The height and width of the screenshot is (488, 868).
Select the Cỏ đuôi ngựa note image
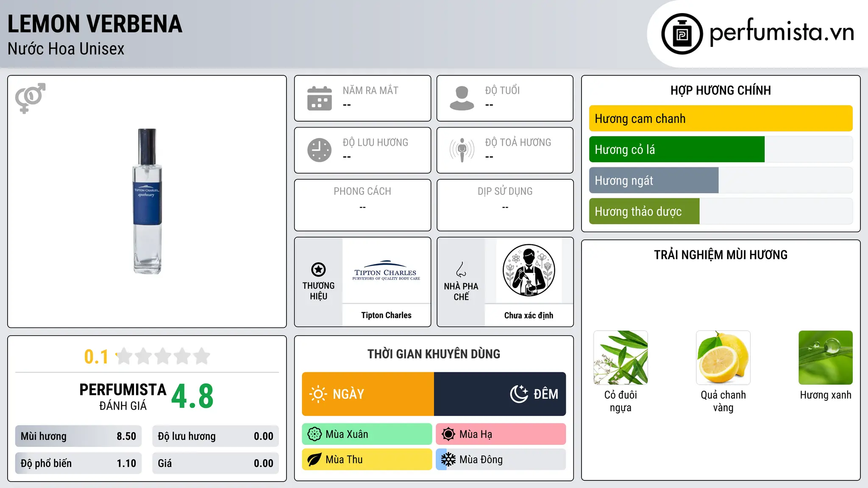click(x=620, y=358)
